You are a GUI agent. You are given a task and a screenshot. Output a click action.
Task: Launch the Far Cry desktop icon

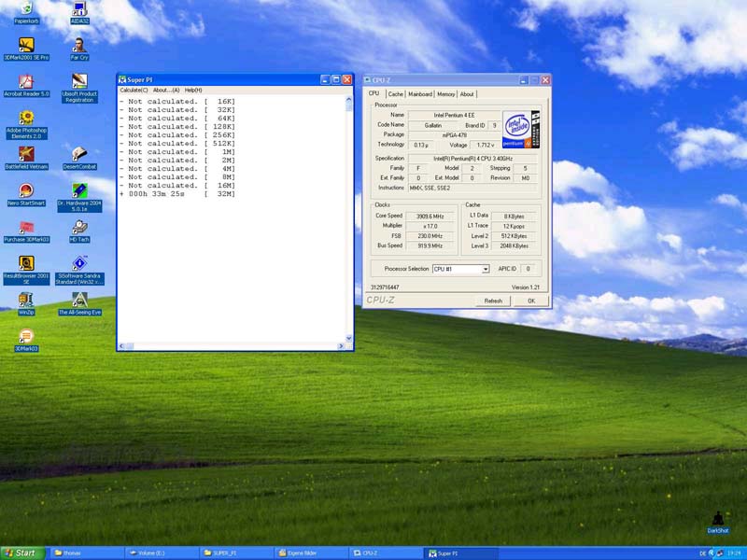[x=79, y=49]
